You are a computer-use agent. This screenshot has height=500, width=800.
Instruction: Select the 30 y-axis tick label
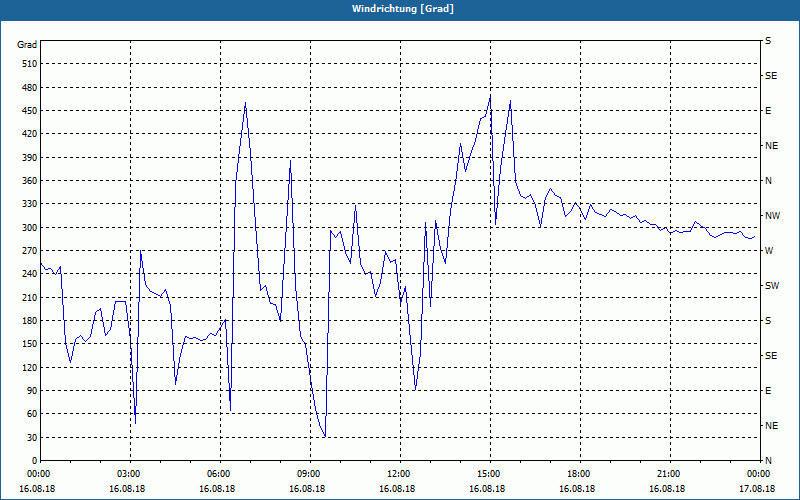coord(33,438)
